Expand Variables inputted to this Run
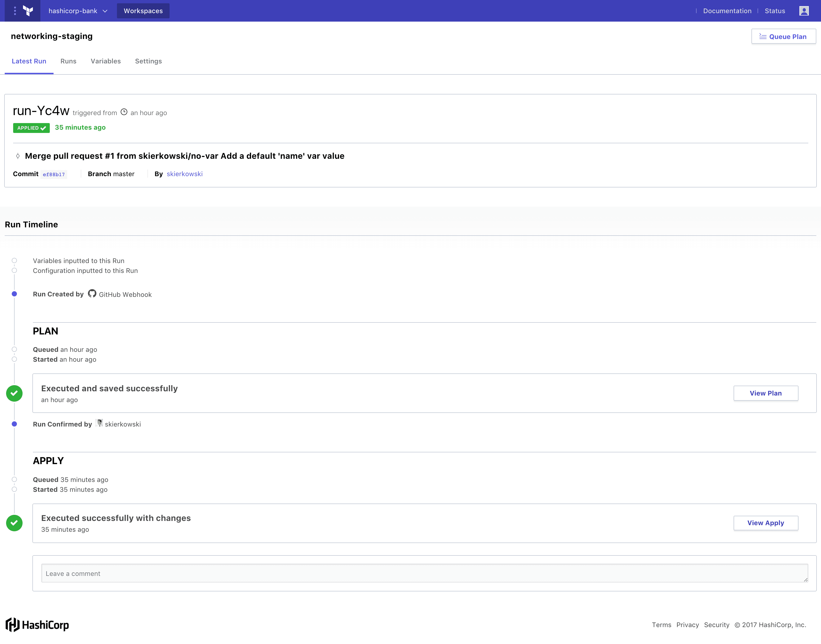 coord(78,260)
